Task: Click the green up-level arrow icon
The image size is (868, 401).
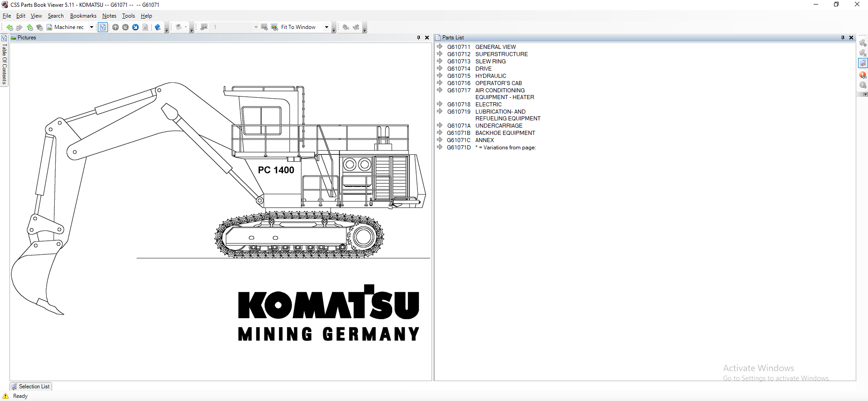Action: (x=29, y=27)
